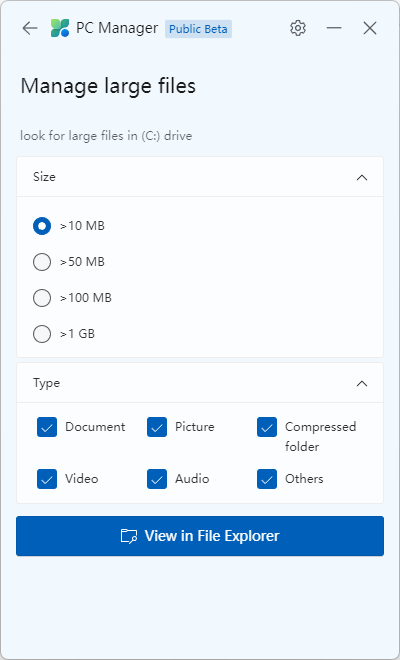Collapse the Size section chevron
The height and width of the screenshot is (660, 400).
(x=362, y=177)
